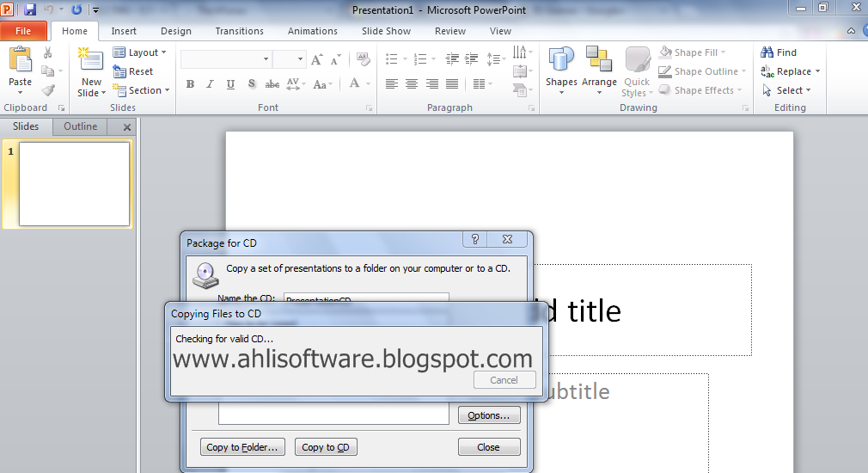Image resolution: width=868 pixels, height=473 pixels.
Task: Switch to the Transitions ribbon tab
Action: (239, 31)
